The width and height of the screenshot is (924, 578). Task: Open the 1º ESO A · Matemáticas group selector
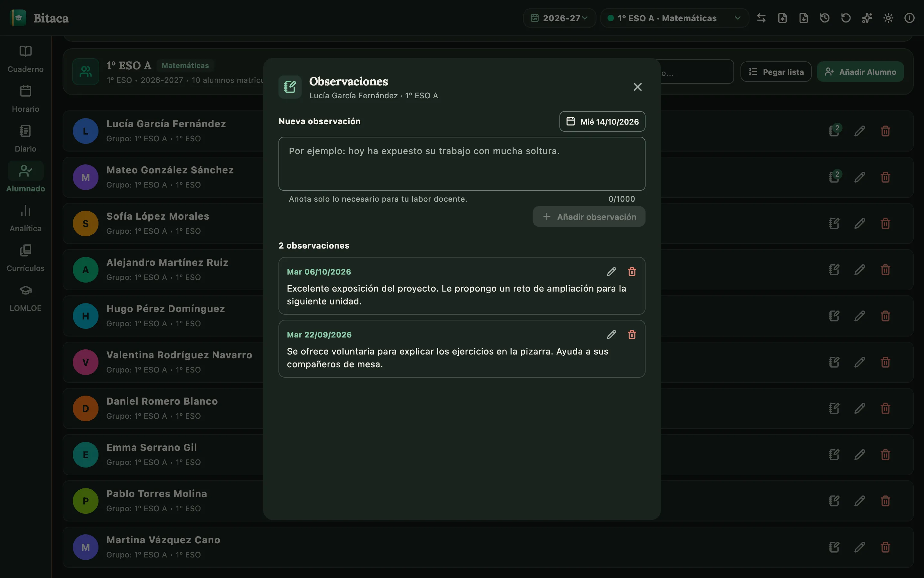674,18
